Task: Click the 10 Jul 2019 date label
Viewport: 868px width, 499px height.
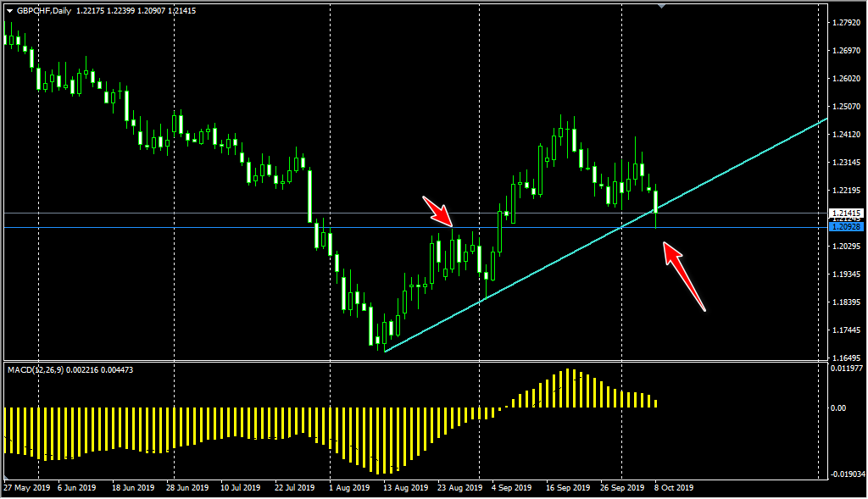Action: click(240, 488)
